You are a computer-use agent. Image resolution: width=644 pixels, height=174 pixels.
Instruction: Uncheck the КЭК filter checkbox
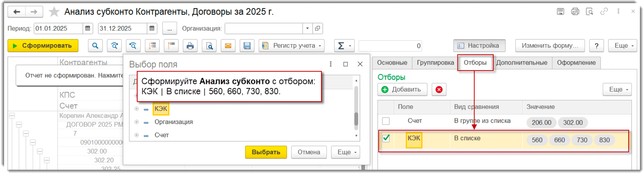386,138
